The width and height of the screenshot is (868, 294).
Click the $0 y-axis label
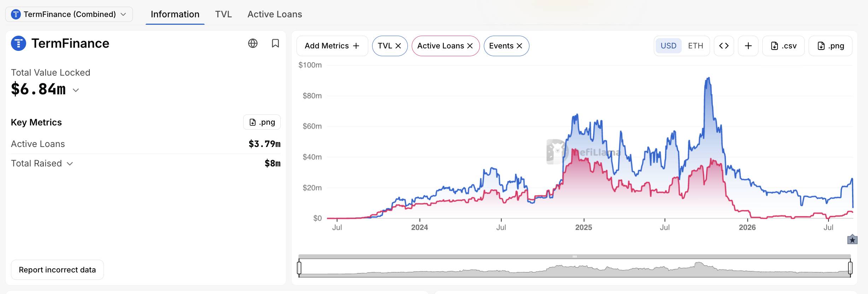point(317,218)
